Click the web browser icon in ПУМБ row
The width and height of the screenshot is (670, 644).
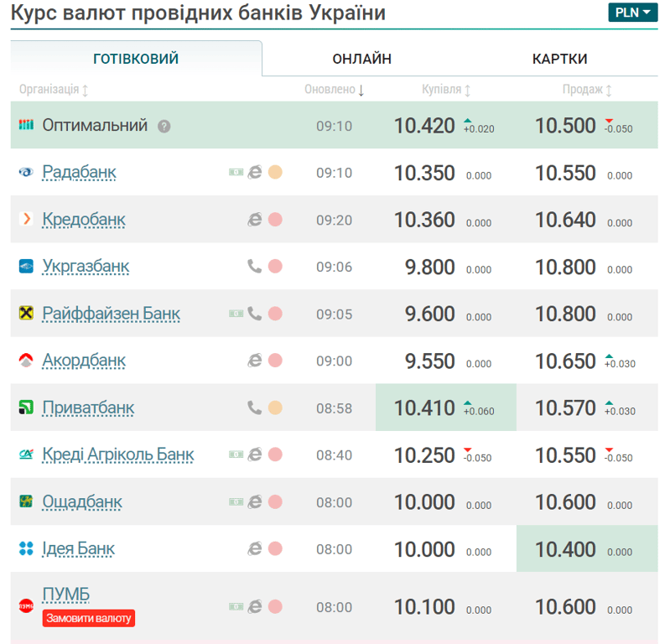coord(255,606)
